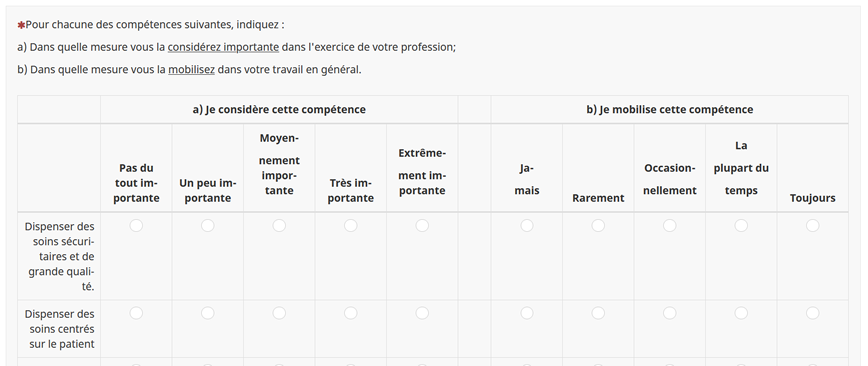This screenshot has width=868, height=366.
Task: Mark soins centrés sur le patient 'Moyennement importante'
Action: coord(279,313)
